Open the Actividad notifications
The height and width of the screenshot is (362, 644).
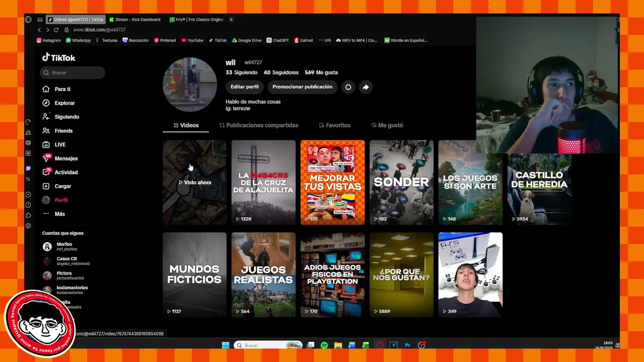click(60, 172)
